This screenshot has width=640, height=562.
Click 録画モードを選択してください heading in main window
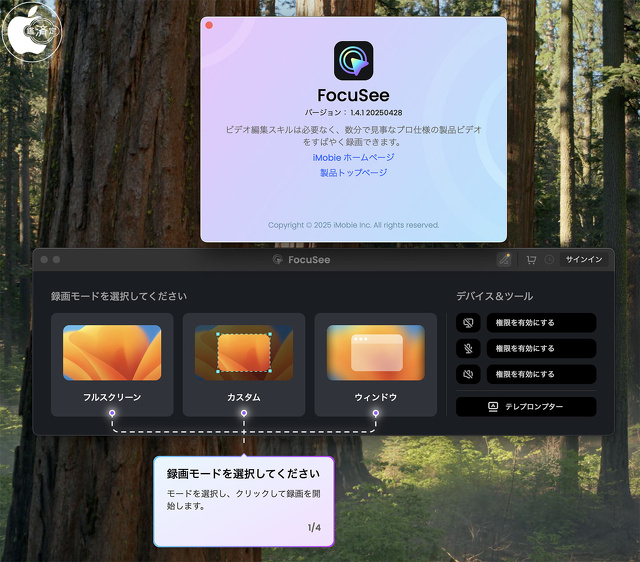119,296
